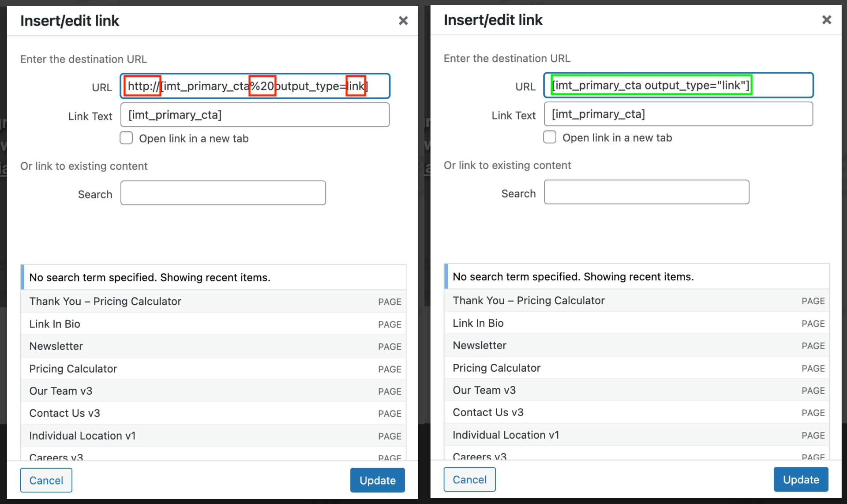Choose 'Contact Us v3' in the right list
847x504 pixels.
point(488,413)
